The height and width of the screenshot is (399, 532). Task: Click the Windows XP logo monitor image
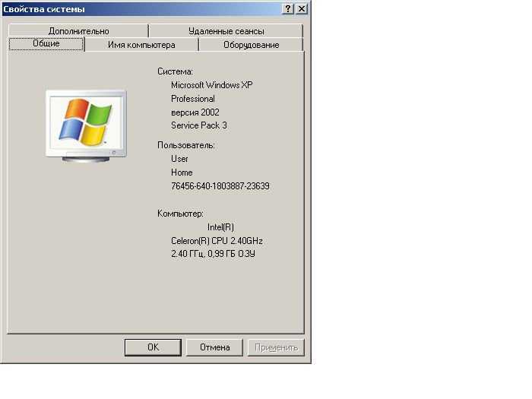coord(86,126)
